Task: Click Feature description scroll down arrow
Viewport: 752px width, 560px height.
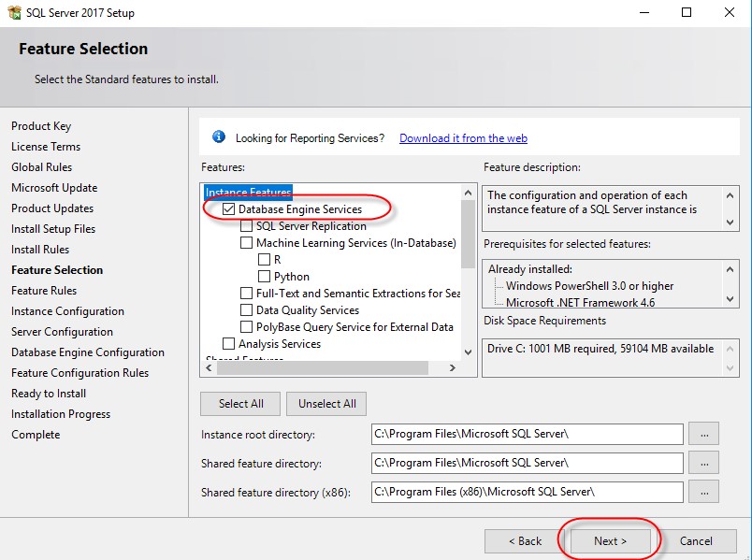Action: click(730, 223)
